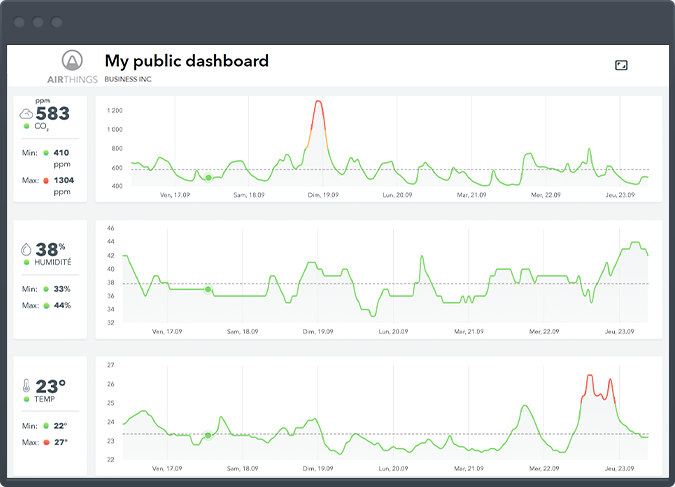Click the green dot beside Max 44%
The width and height of the screenshot is (675, 487).
click(x=46, y=305)
